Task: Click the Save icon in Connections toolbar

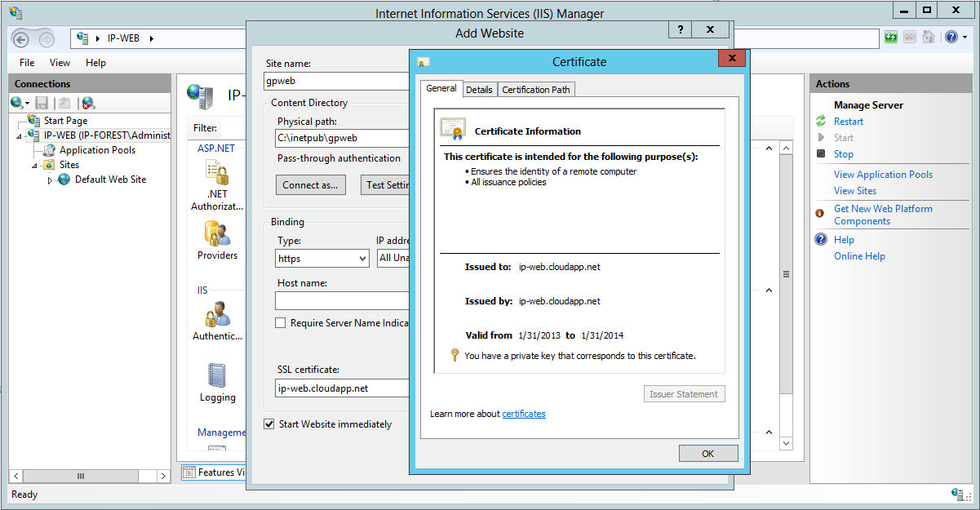Action: pyautogui.click(x=42, y=103)
